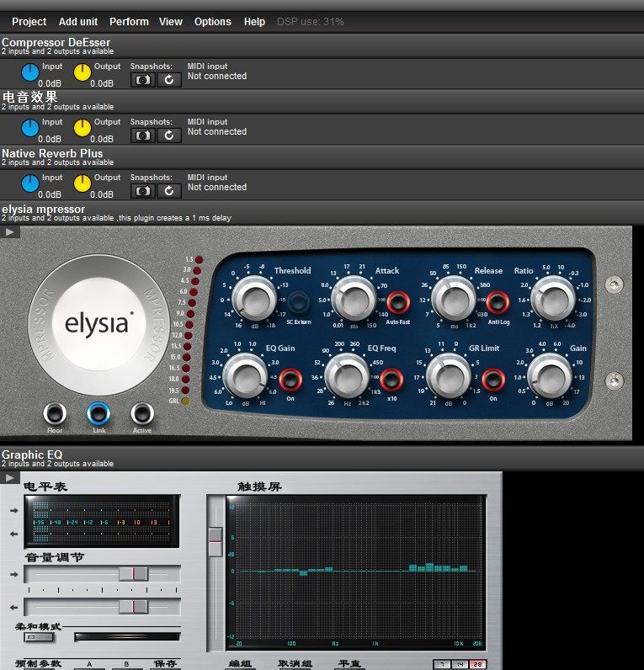Click the elysia mpressor Threshold knob
The image size is (644, 670).
coord(253,298)
